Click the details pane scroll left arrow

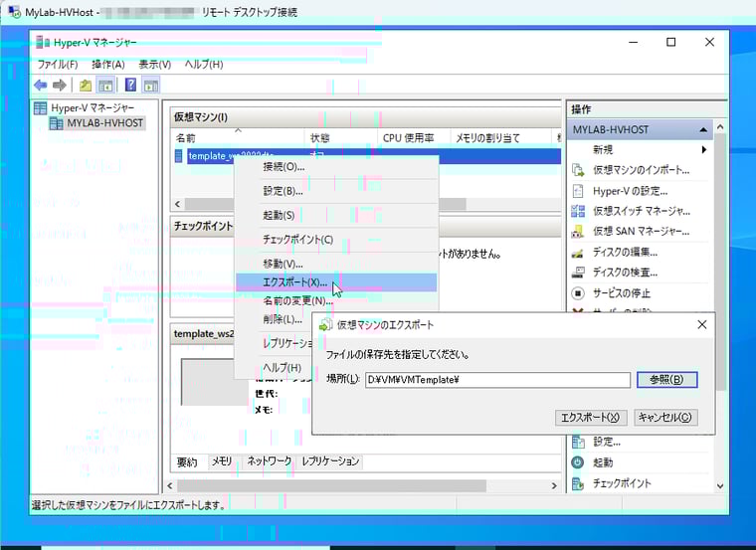170,485
